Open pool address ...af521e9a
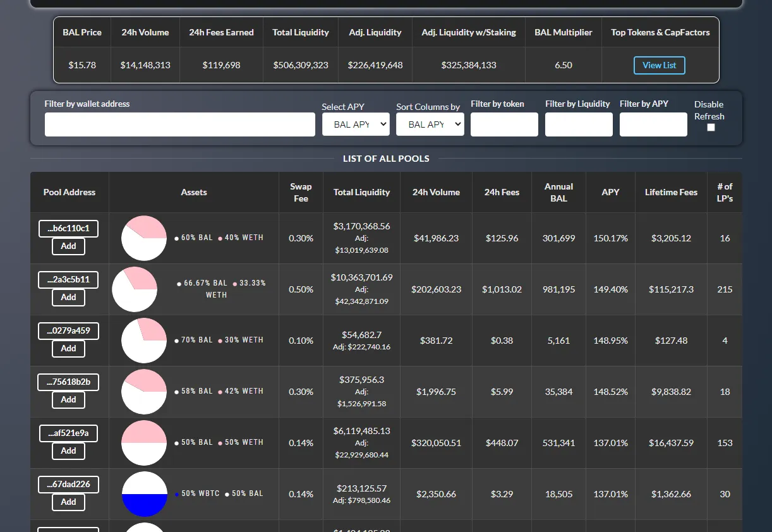 click(68, 433)
